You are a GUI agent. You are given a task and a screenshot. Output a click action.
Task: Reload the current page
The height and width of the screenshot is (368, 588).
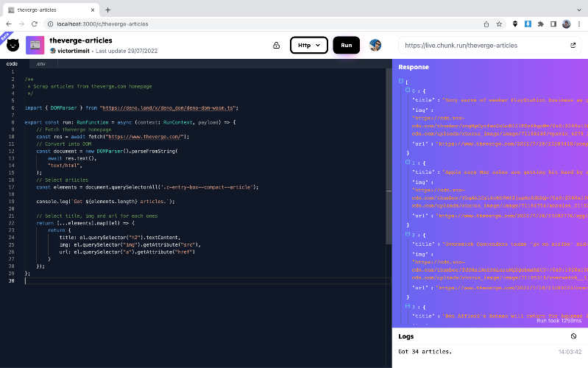35,24
